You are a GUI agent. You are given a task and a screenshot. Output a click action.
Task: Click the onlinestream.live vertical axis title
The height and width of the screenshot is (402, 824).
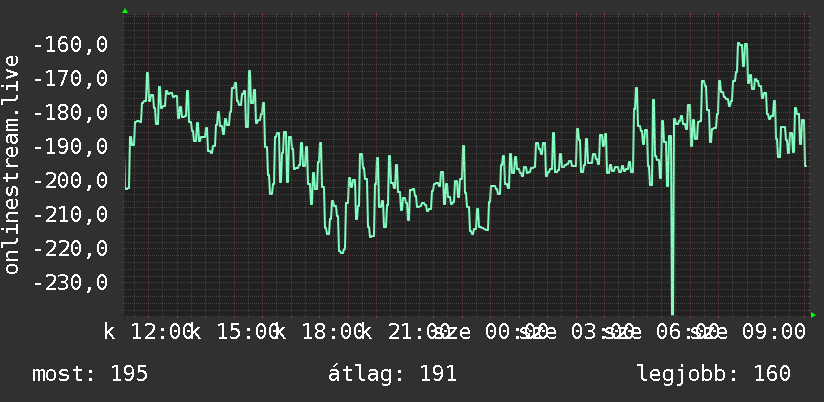(12, 164)
